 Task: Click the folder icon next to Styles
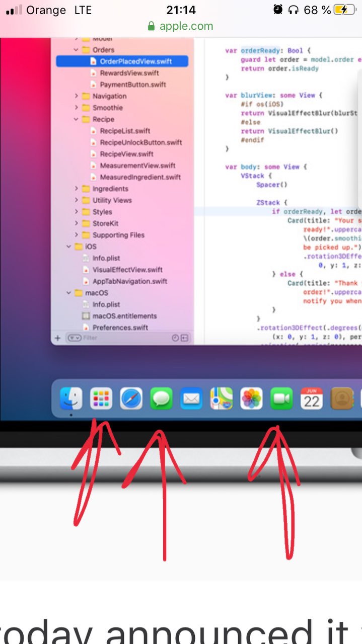86,212
